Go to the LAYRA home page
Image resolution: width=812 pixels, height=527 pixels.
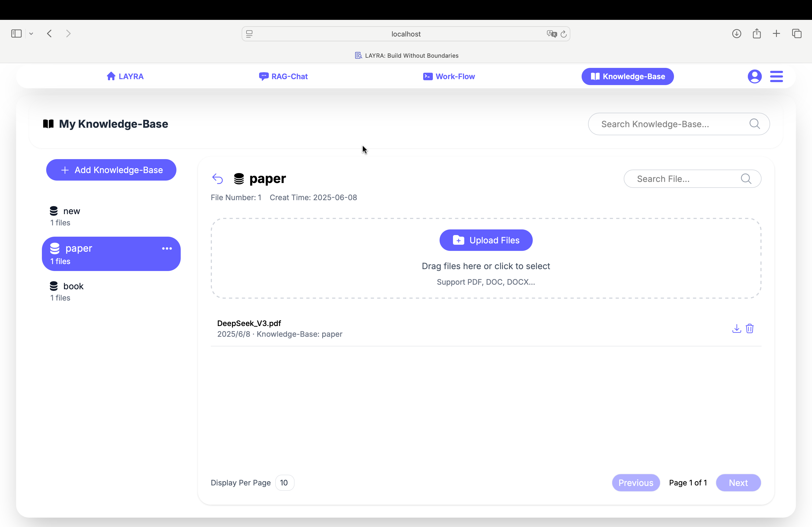coord(125,76)
